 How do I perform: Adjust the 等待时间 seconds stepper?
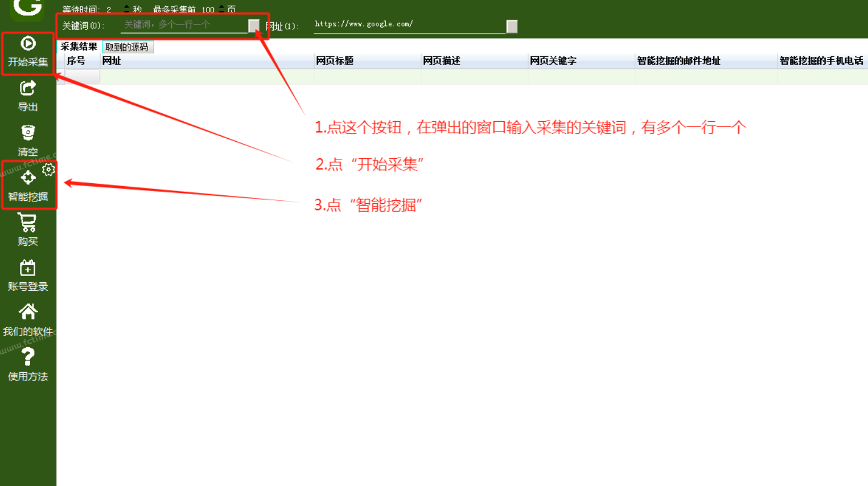point(126,9)
